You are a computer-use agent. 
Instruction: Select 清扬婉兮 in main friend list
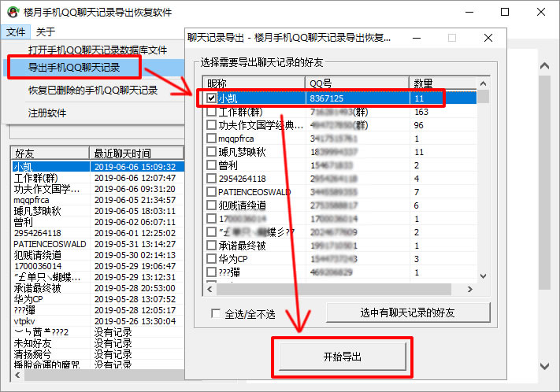32,354
